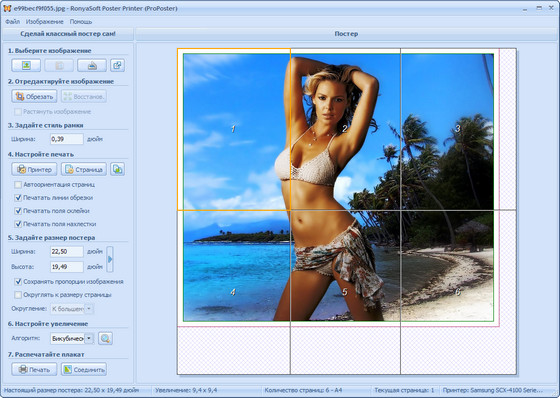Click the magnifier preview icon by Алгоритм
Viewport: 560px width, 398px height.
(105, 338)
